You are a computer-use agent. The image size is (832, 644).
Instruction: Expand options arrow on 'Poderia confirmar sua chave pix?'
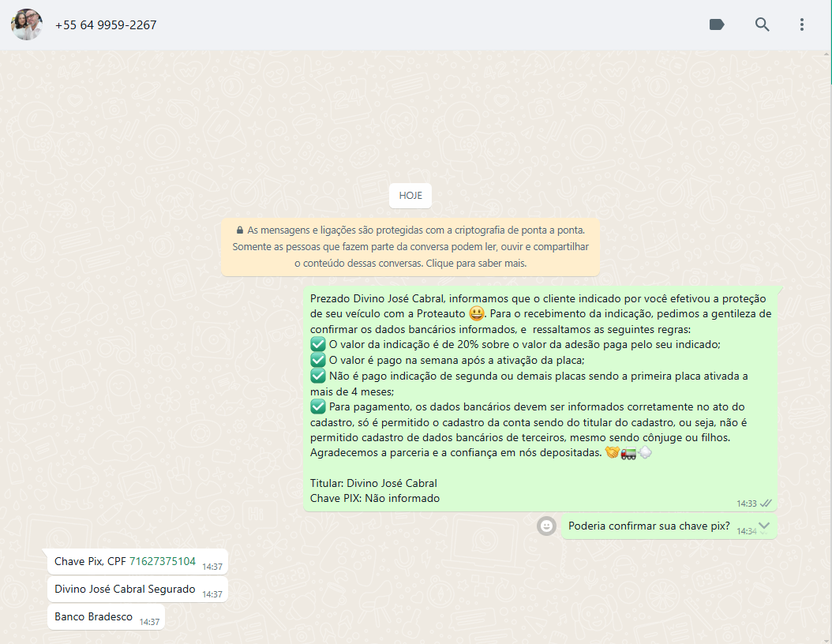(763, 526)
